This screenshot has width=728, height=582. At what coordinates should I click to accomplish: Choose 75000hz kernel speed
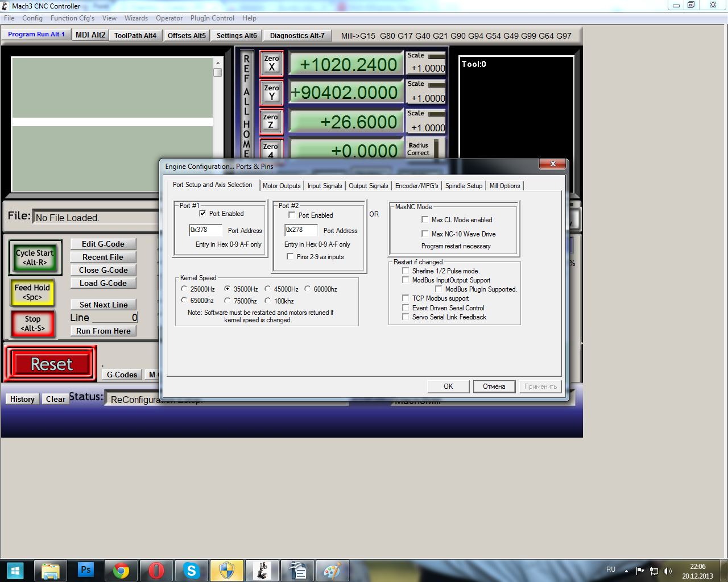227,300
